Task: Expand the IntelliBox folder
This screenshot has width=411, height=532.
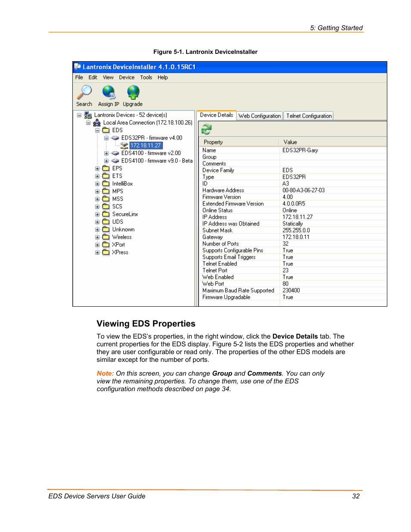Action: click(x=97, y=184)
